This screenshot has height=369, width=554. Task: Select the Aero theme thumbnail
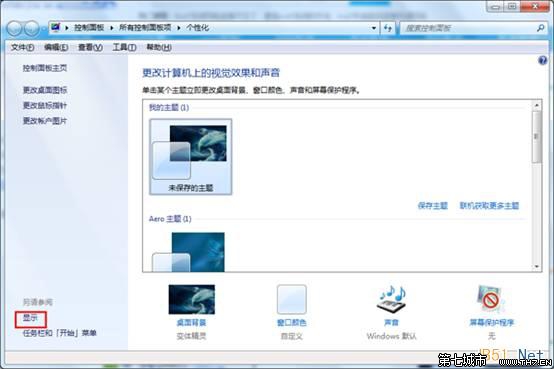[x=188, y=252]
